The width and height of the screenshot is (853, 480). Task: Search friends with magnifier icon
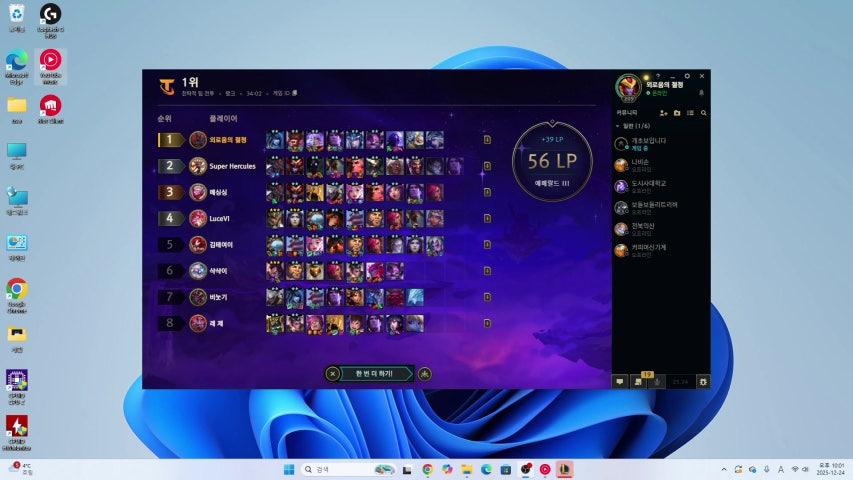(703, 113)
